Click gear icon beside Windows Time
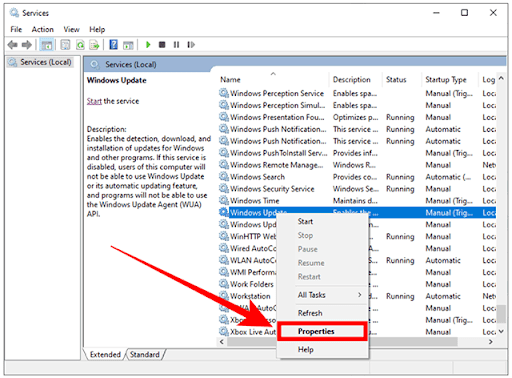The width and height of the screenshot is (512, 378). [224, 200]
